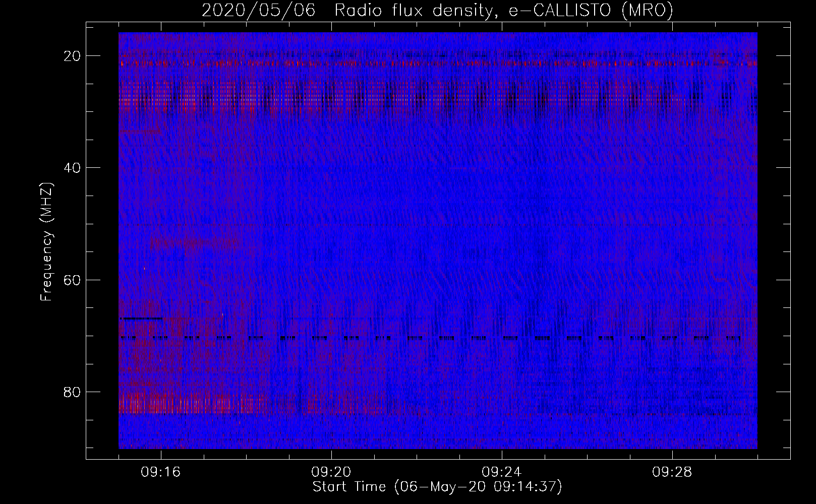Click the time tick label '09:24'

(502, 472)
